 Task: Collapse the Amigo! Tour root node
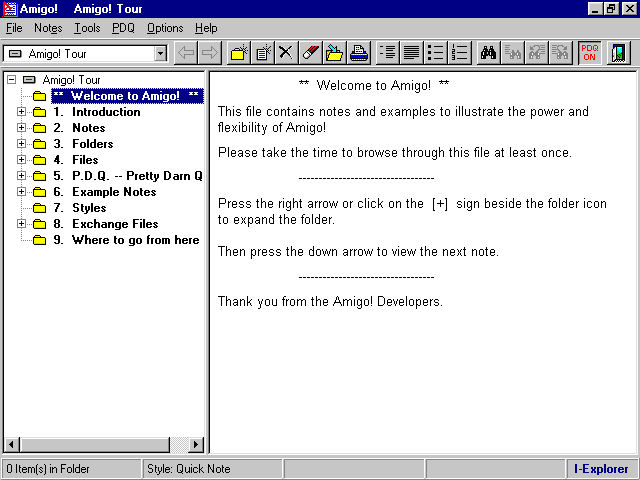11,80
